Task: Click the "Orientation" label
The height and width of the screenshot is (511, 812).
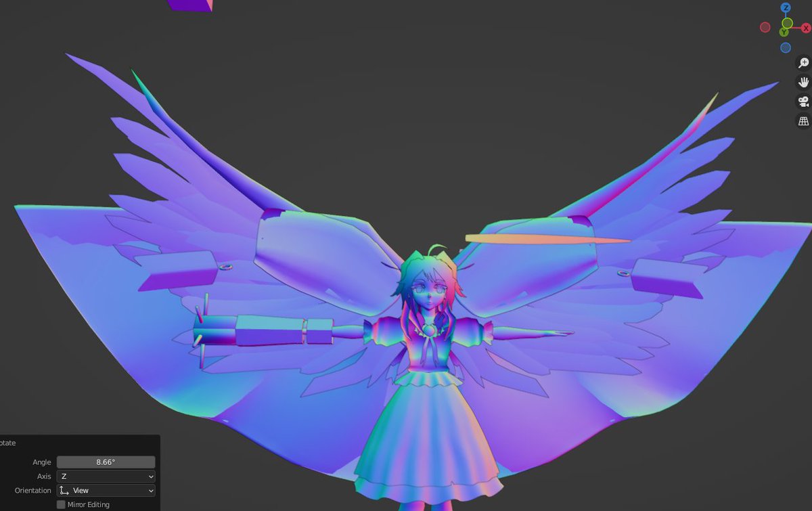Action: 33,491
